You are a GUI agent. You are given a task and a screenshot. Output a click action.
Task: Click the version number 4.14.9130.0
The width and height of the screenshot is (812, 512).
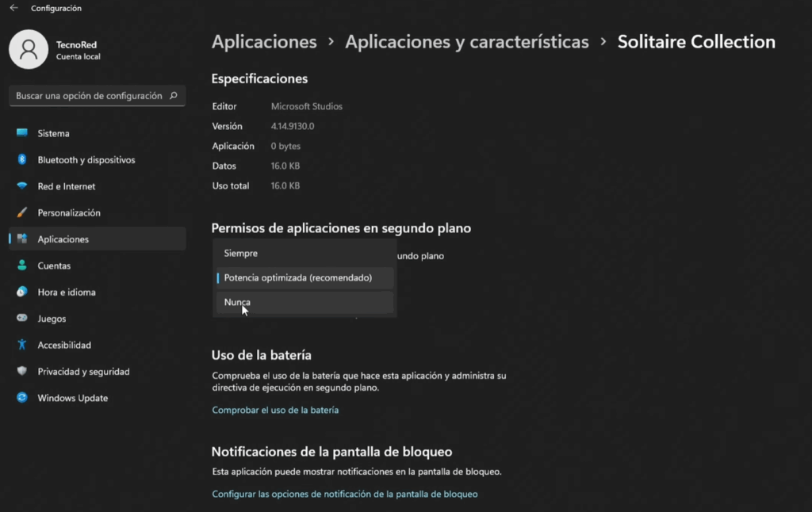(292, 126)
